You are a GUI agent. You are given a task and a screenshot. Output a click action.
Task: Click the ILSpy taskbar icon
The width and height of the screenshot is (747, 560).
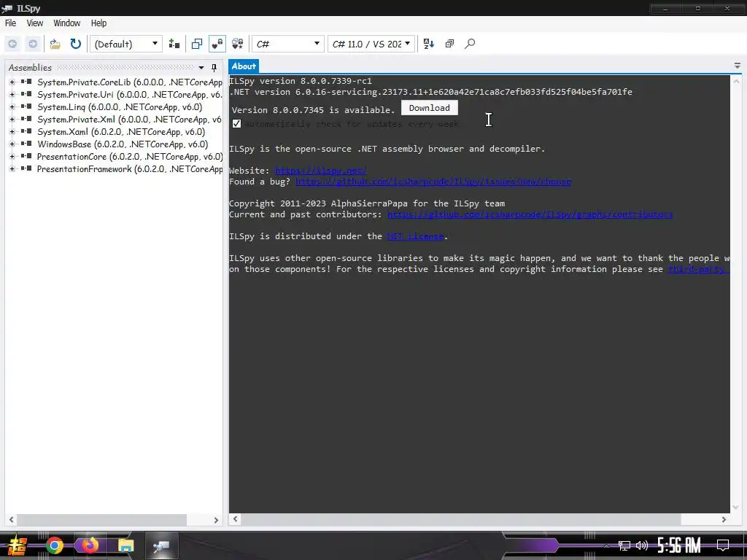161,545
